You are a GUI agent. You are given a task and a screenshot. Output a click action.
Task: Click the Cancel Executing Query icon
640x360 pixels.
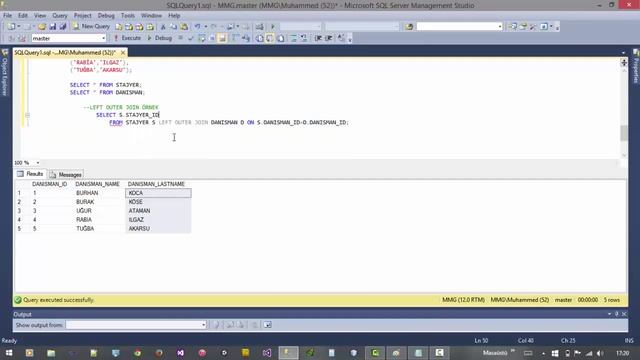point(180,38)
